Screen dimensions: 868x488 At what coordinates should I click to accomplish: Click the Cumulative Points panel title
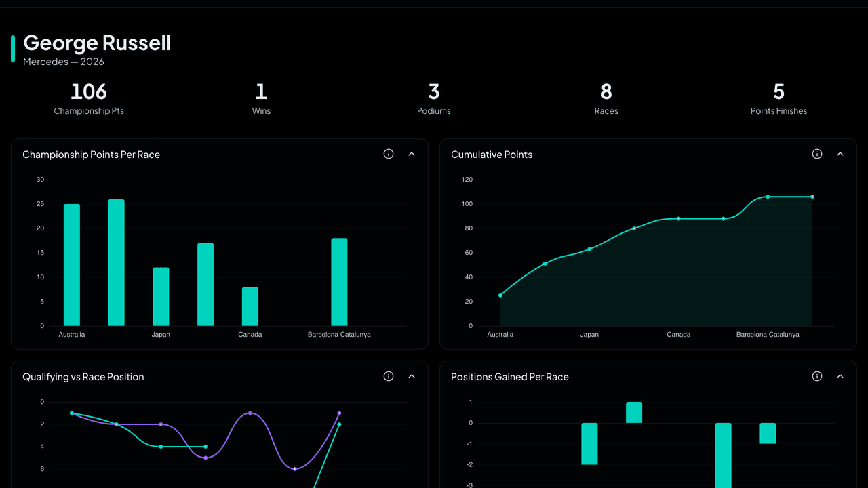click(x=492, y=155)
